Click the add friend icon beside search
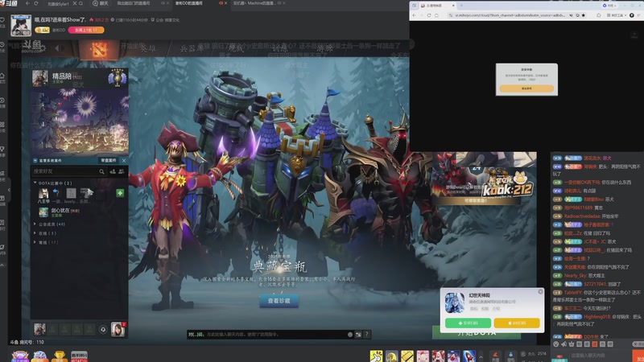Image resolution: width=644 pixels, height=362 pixels. click(113, 171)
